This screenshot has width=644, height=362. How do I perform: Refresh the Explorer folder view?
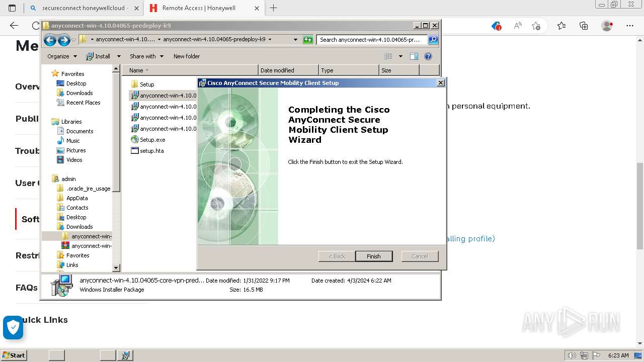coord(308,40)
